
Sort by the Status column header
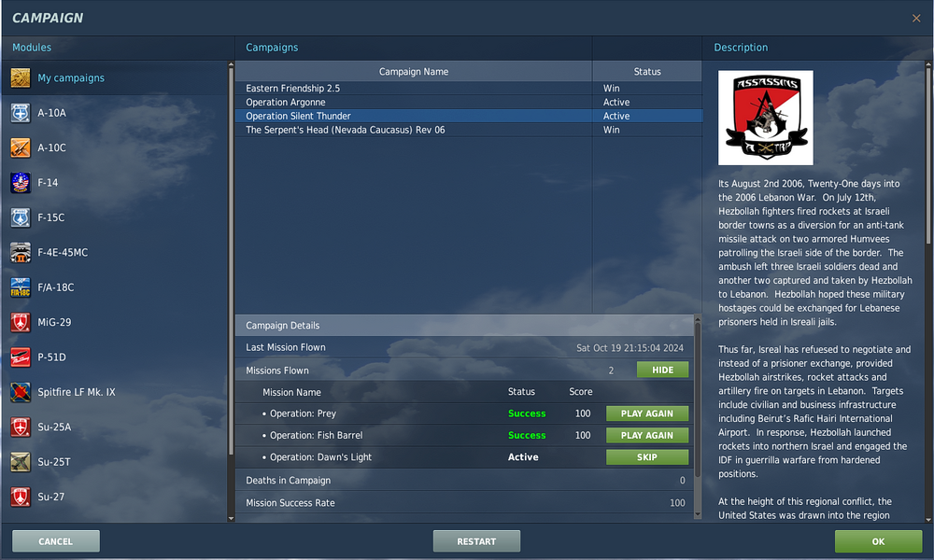(x=647, y=72)
